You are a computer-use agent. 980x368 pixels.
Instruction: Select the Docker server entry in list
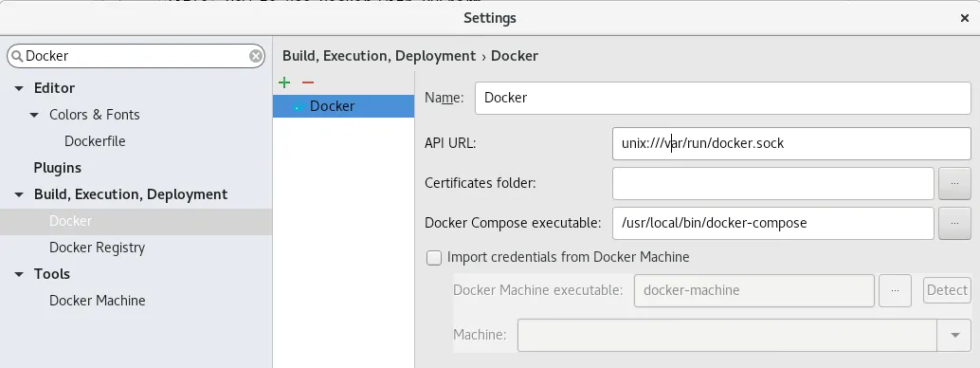pyautogui.click(x=343, y=106)
